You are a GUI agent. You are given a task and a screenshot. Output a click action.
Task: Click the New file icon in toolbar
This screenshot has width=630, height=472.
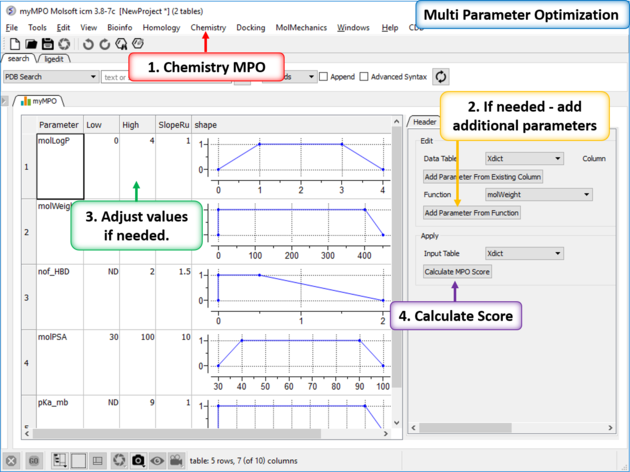13,44
